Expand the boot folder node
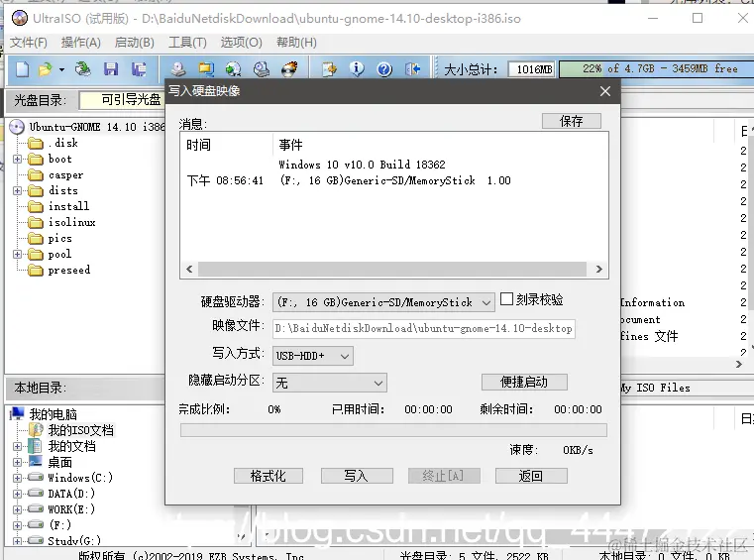754x560 pixels. point(17,159)
